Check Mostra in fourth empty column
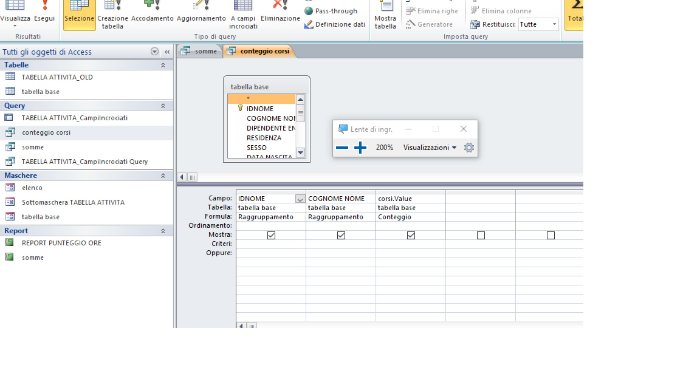This screenshot has width=700, height=379. [481, 235]
